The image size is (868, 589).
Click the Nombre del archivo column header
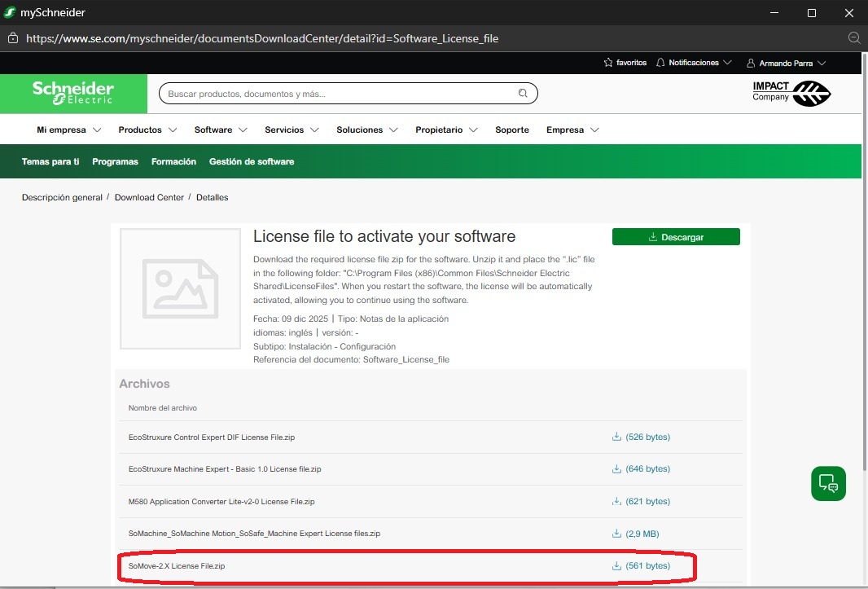163,408
